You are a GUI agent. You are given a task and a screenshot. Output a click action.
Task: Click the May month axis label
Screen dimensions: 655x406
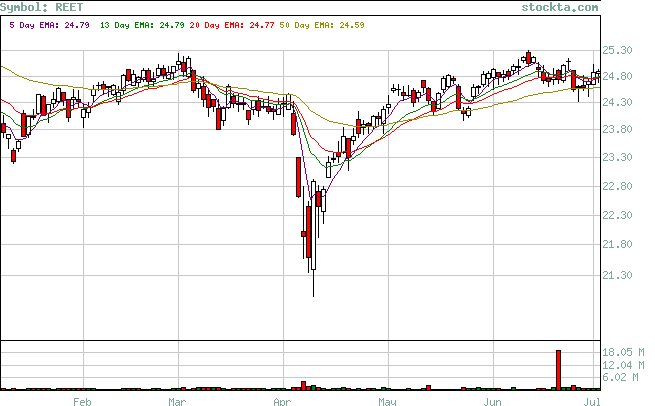[387, 402]
